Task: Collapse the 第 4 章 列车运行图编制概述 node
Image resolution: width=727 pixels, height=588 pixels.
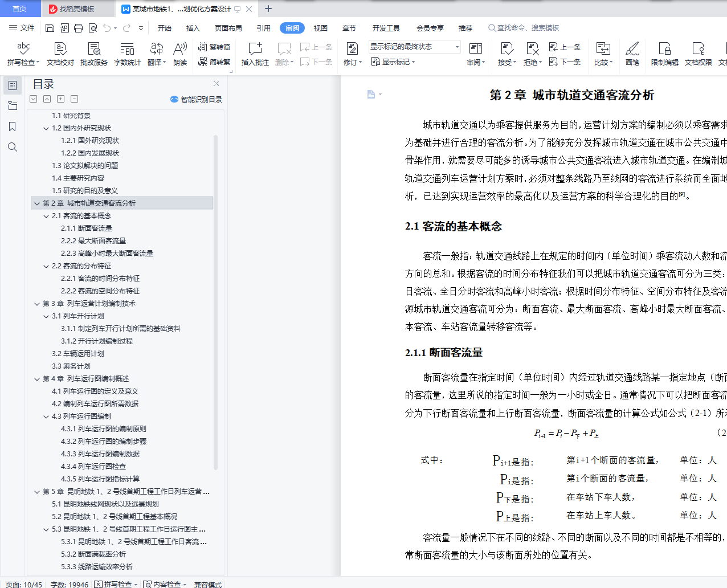Action: click(37, 379)
